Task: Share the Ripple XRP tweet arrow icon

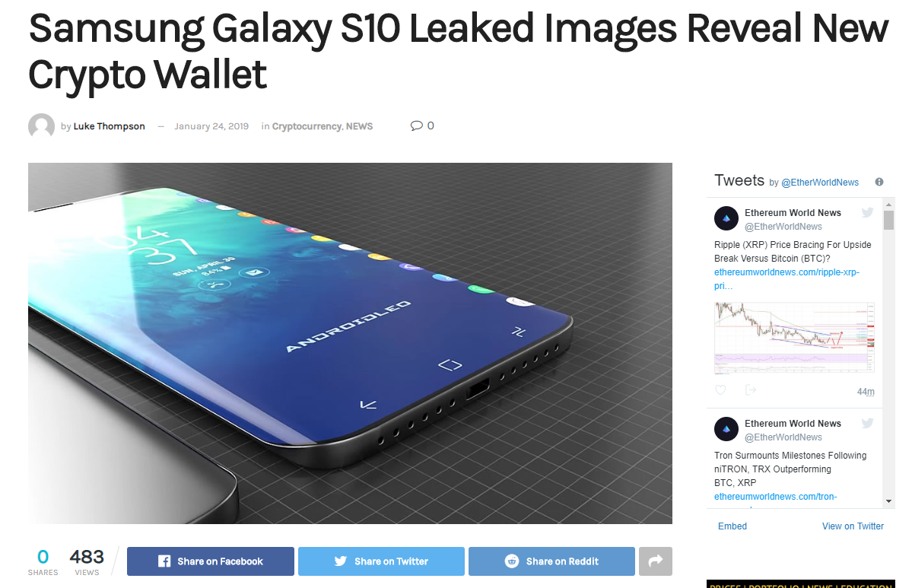Action: pos(750,390)
